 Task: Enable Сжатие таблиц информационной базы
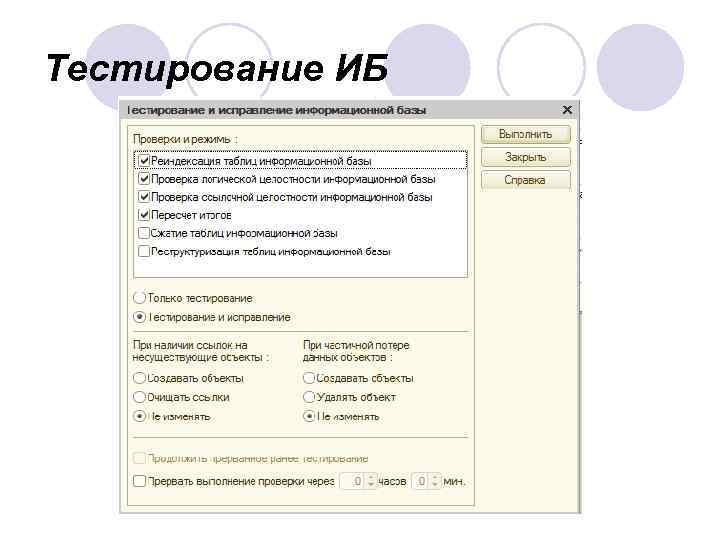(x=144, y=233)
